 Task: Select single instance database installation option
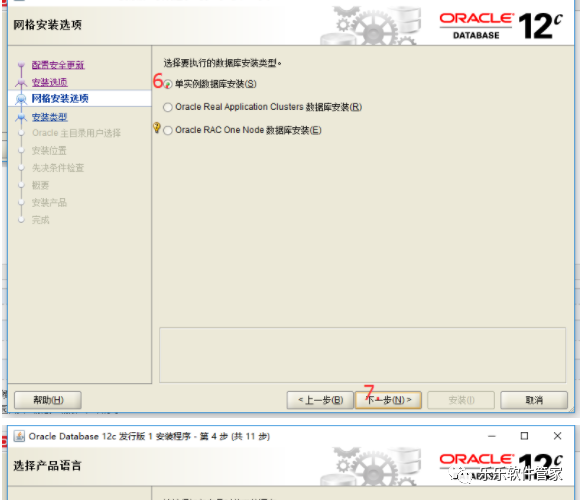click(168, 84)
